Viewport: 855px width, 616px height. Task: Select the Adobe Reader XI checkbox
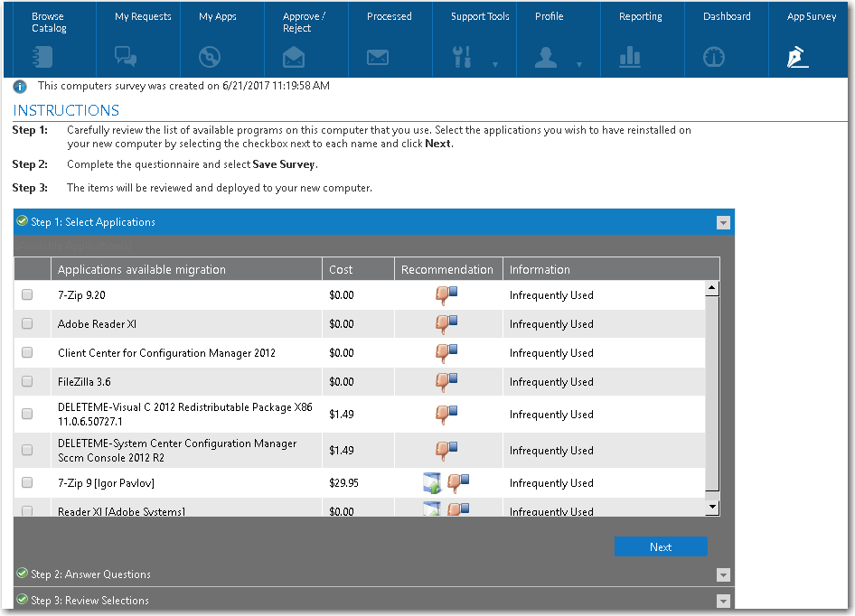[x=27, y=323]
